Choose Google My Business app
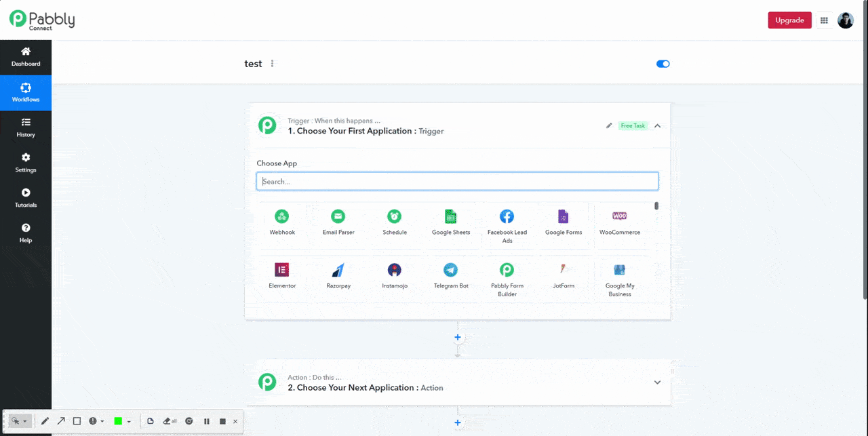Screen dimensions: 868x436 pyautogui.click(x=620, y=280)
